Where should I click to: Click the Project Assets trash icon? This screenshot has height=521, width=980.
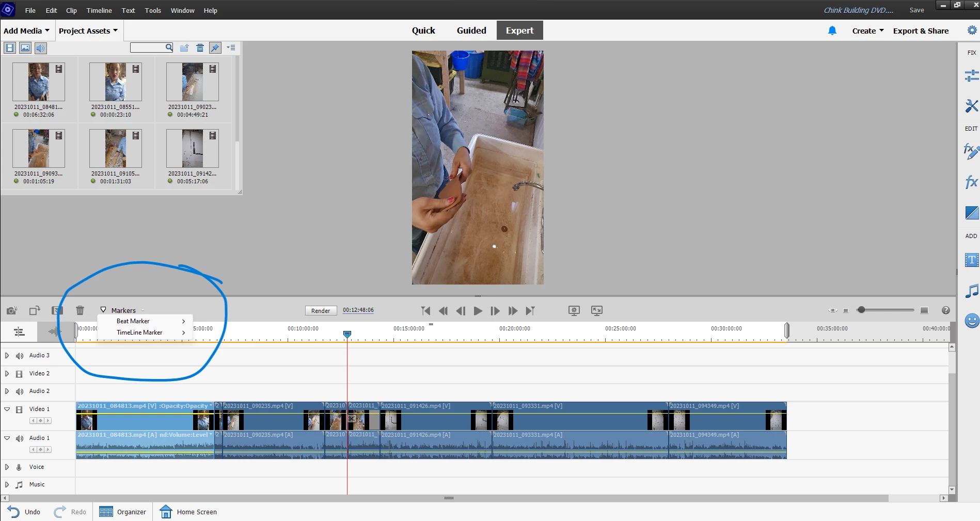[x=200, y=48]
